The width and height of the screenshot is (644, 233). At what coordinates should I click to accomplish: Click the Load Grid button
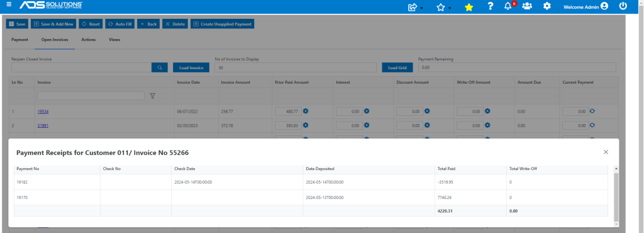[397, 67]
